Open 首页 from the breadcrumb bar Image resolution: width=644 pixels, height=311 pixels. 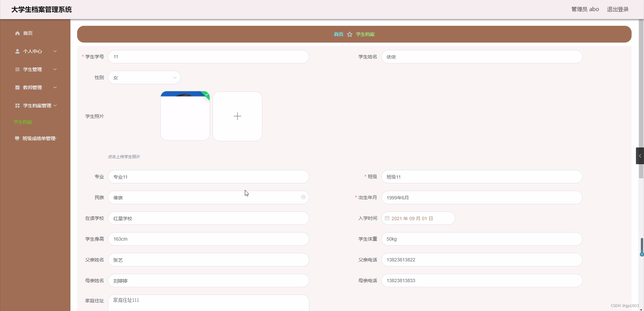[338, 34]
